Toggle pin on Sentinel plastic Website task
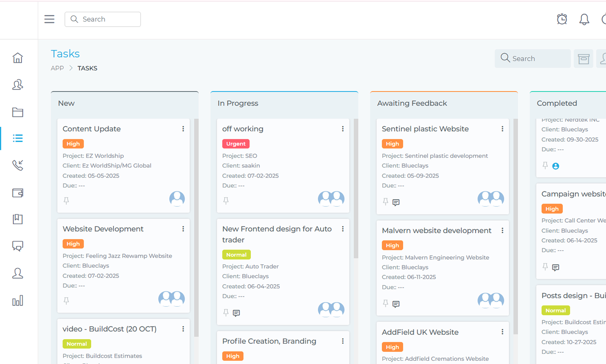The width and height of the screenshot is (606, 364). click(385, 202)
